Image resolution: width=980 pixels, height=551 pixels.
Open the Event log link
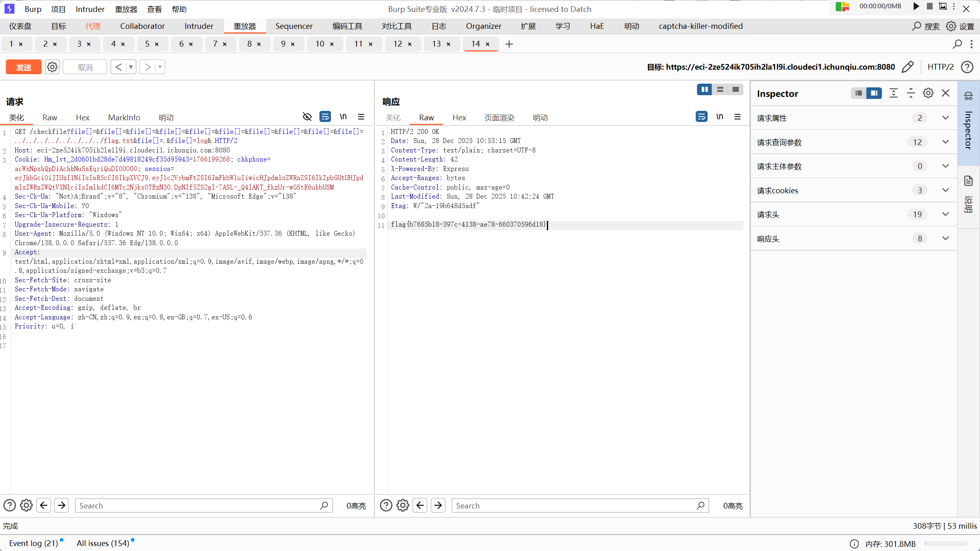pos(33,543)
